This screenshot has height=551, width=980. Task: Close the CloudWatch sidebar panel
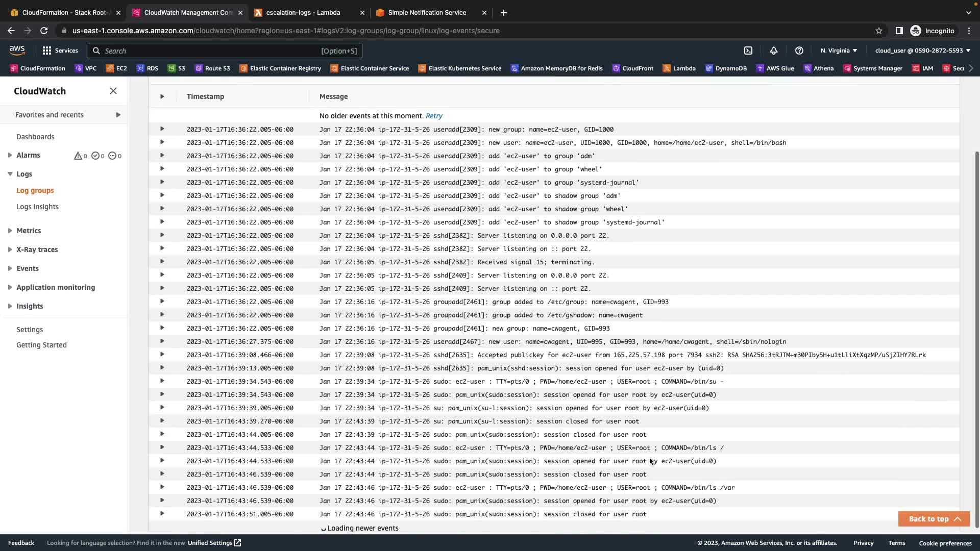coord(113,91)
